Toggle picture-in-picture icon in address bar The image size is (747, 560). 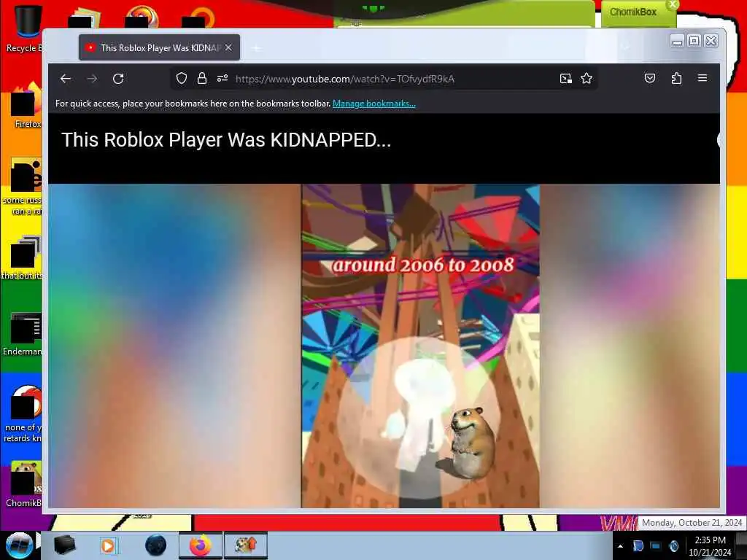coord(565,79)
